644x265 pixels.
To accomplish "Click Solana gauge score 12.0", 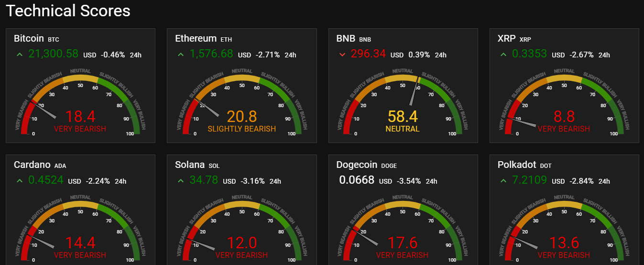I will point(242,243).
